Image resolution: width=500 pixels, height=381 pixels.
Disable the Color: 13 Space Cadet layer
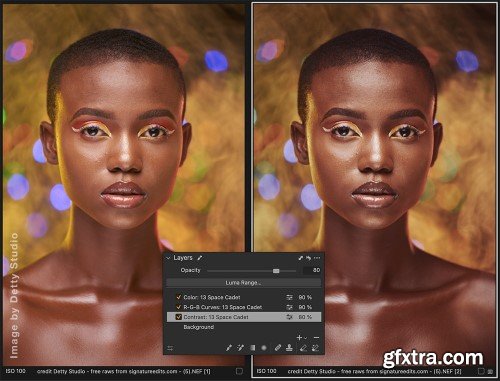[179, 297]
